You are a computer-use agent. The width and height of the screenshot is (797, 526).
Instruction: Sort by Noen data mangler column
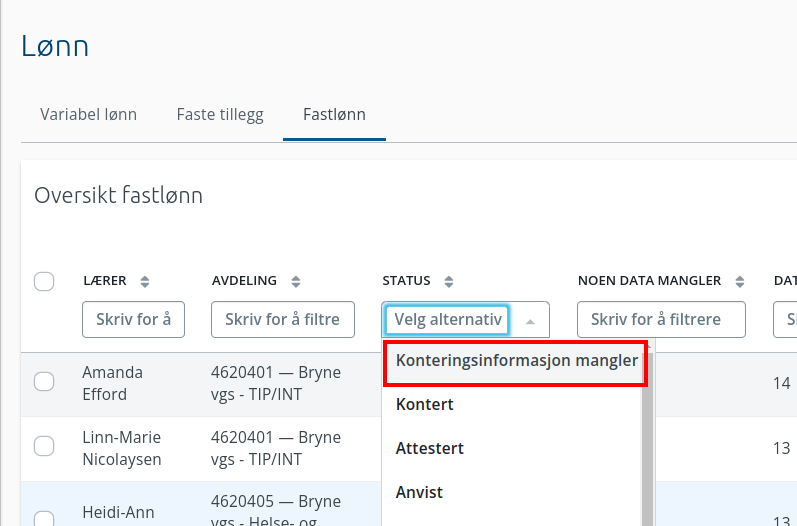click(740, 281)
